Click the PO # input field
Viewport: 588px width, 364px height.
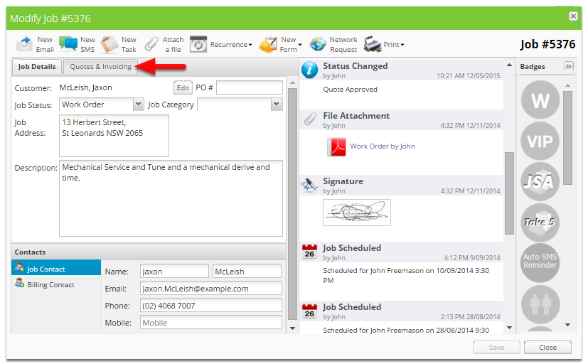coord(250,87)
